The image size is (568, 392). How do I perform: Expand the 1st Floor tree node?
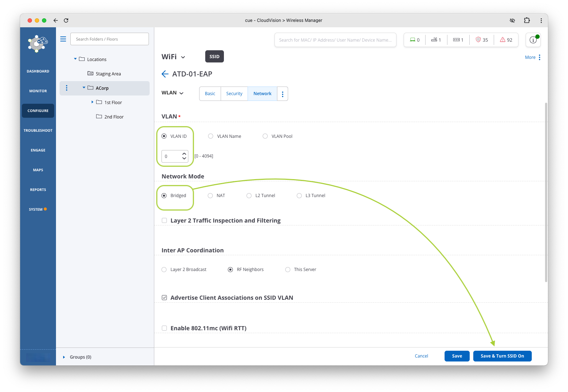92,102
